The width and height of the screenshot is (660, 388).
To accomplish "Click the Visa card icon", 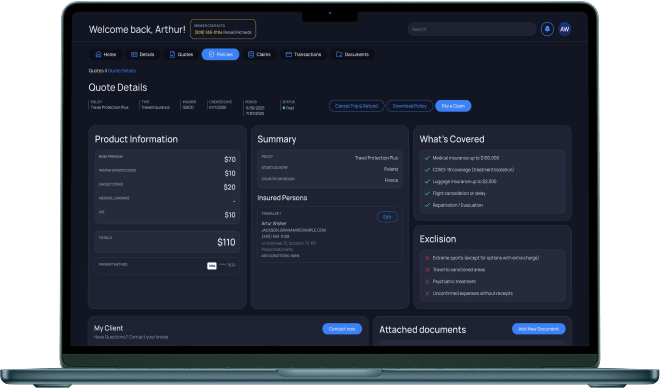I will [x=212, y=266].
